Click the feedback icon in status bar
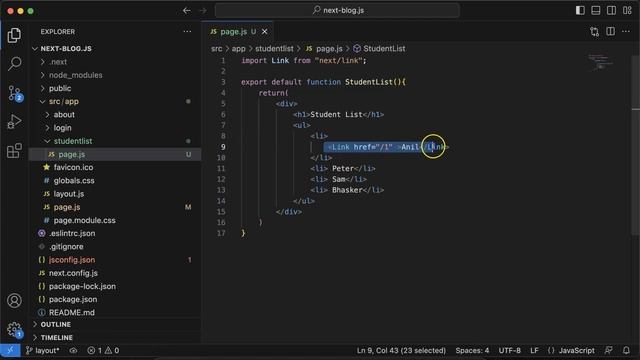The width and height of the screenshot is (640, 360). (x=608, y=350)
